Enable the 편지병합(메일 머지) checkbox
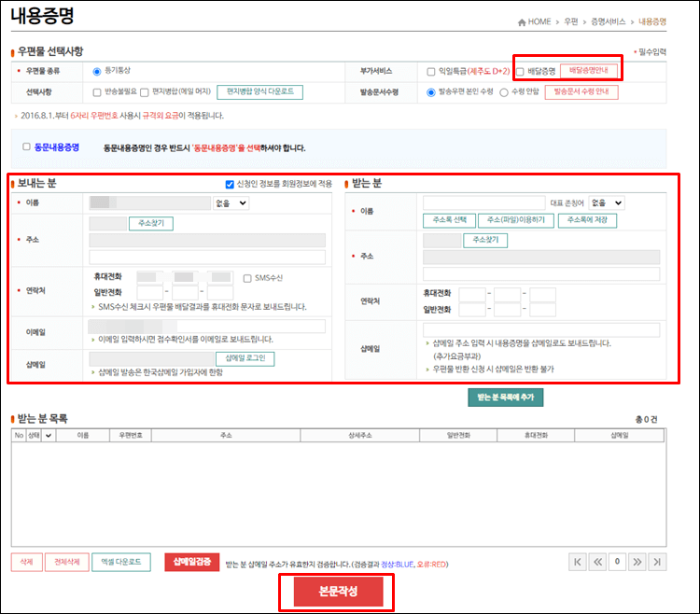 coord(144,92)
